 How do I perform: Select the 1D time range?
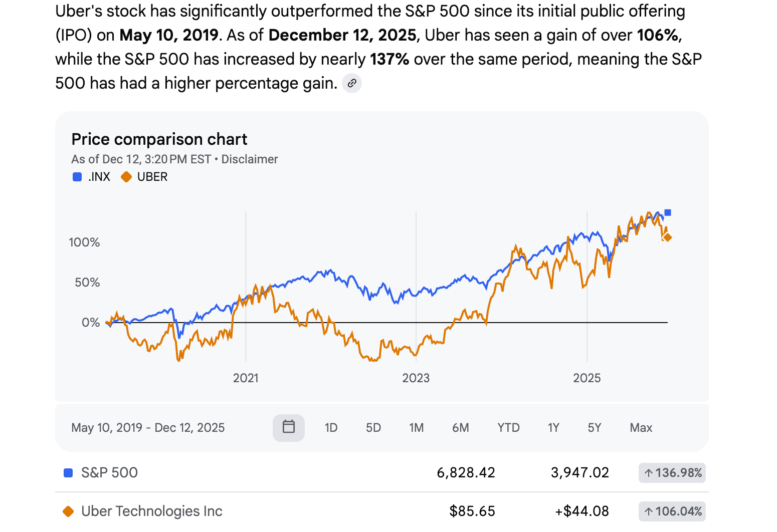click(x=331, y=428)
